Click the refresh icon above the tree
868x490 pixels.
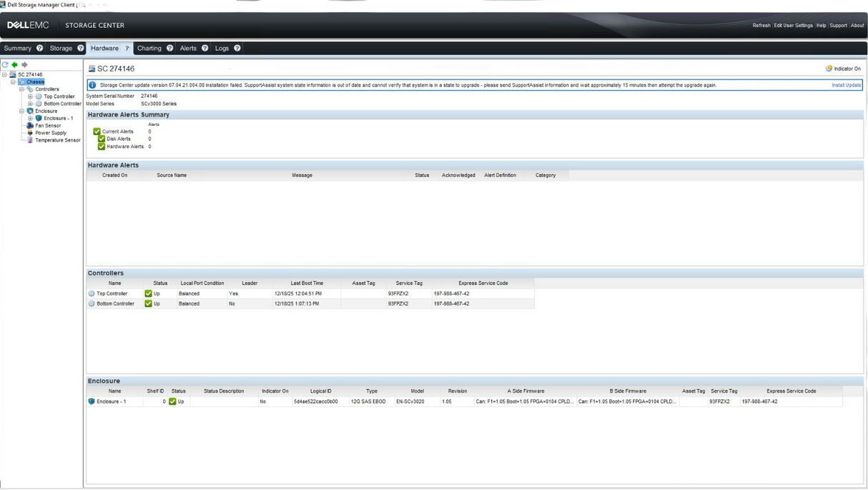5,64
